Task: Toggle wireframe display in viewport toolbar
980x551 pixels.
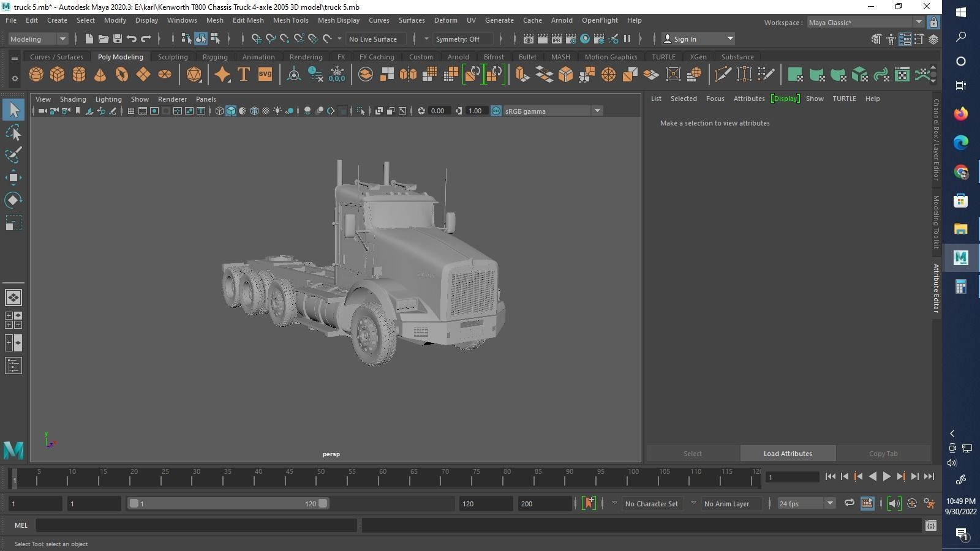Action: pos(219,111)
